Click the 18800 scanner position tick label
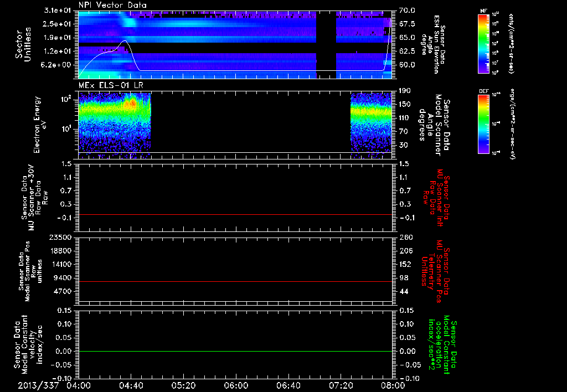This screenshot has width=567, height=392. tap(60, 251)
